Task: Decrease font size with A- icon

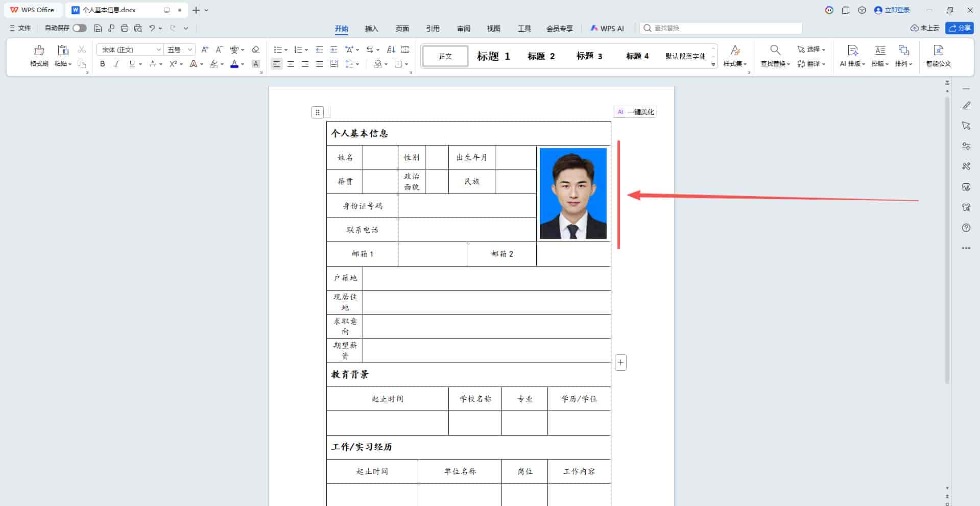Action: [219, 50]
